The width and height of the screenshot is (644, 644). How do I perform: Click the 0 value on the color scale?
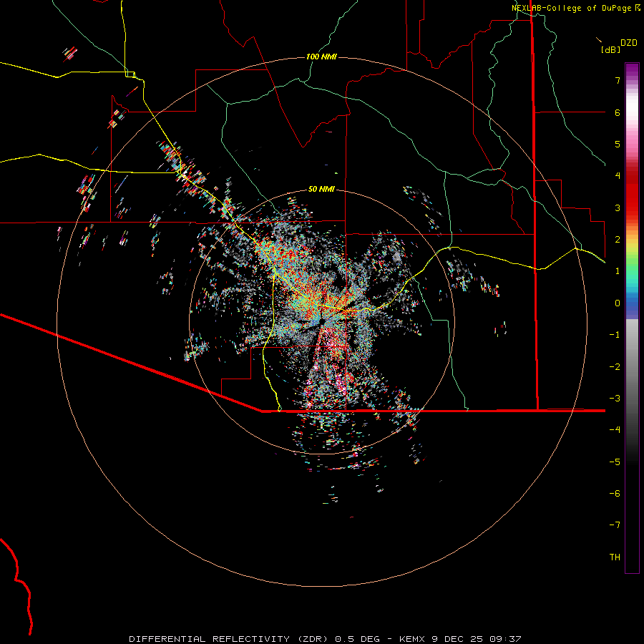point(618,303)
